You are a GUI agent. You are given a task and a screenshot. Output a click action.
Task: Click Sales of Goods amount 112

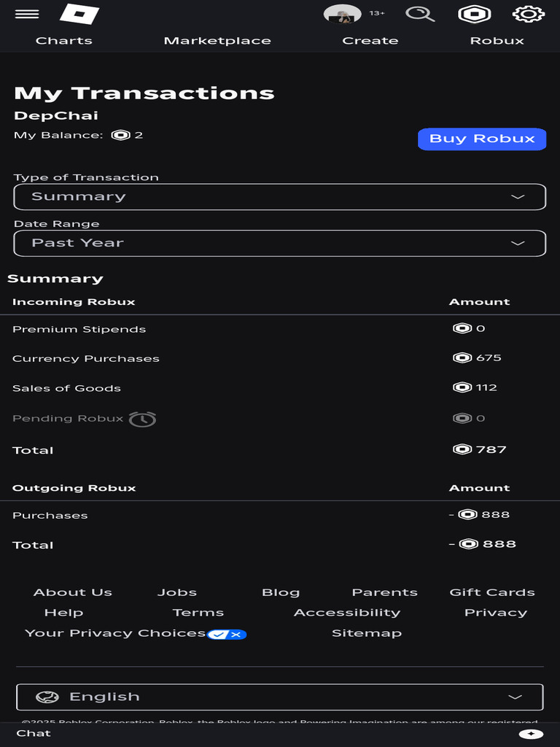tap(486, 387)
